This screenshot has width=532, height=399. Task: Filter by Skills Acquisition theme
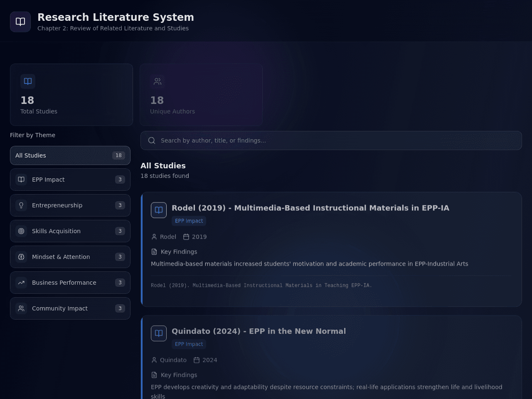click(x=70, y=231)
